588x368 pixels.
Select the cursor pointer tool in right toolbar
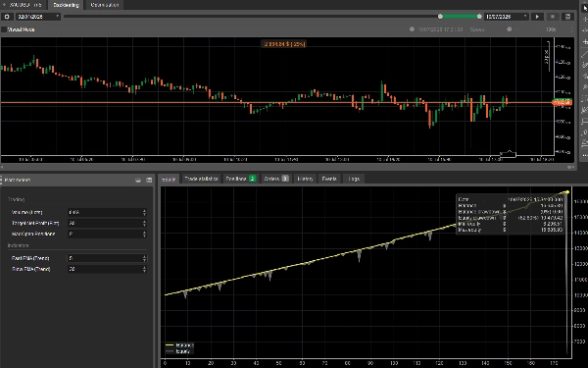point(584,8)
